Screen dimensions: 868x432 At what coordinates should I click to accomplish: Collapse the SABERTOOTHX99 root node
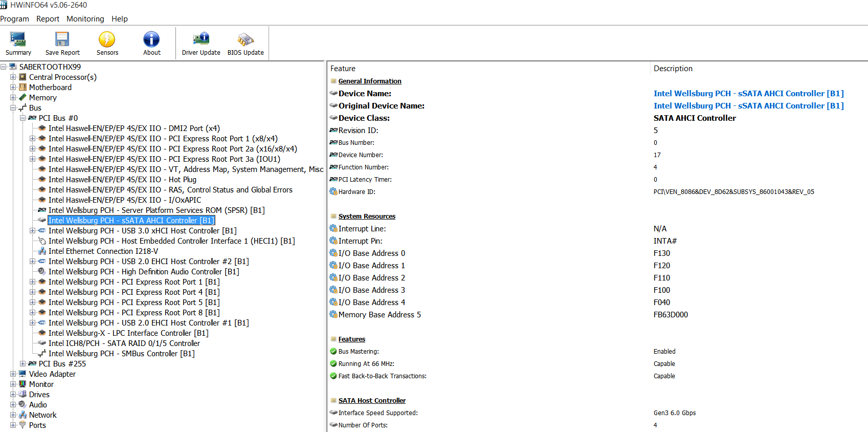(4, 67)
